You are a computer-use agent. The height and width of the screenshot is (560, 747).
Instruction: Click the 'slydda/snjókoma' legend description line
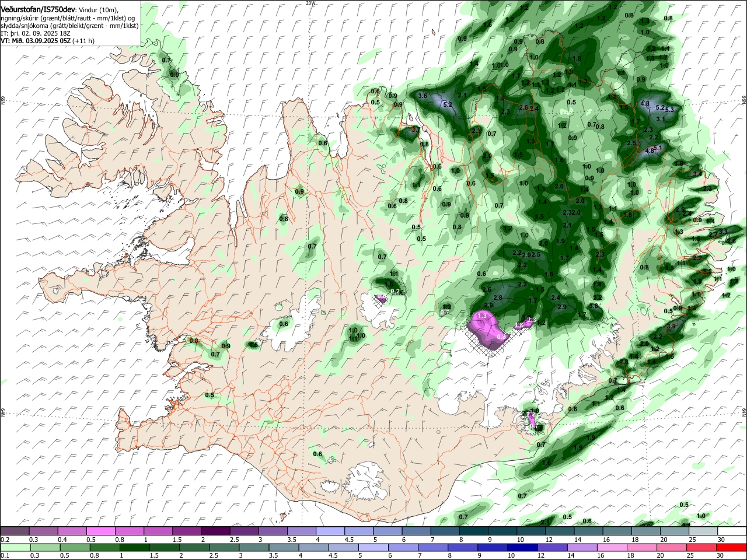tap(69, 26)
